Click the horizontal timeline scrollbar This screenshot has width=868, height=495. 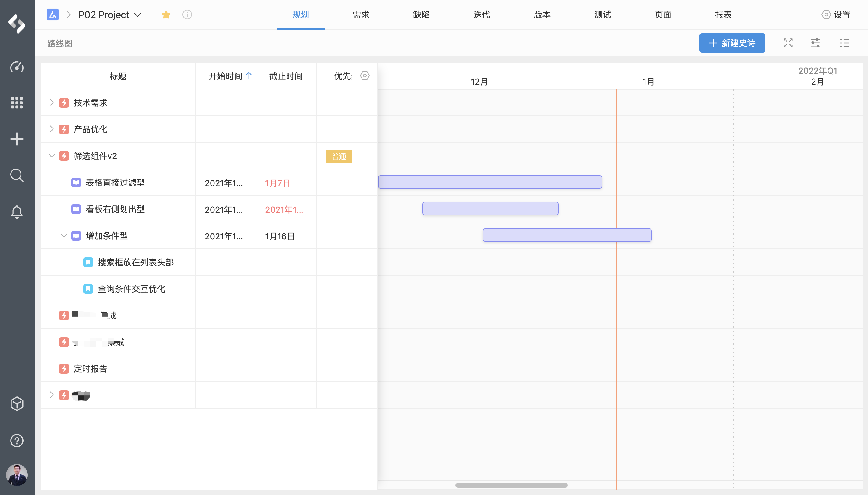pyautogui.click(x=511, y=485)
